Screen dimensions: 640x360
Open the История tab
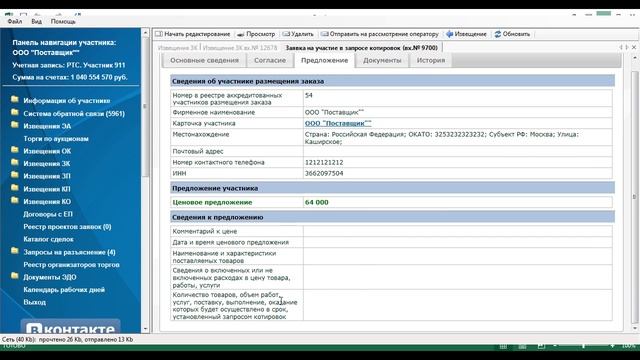pyautogui.click(x=431, y=60)
